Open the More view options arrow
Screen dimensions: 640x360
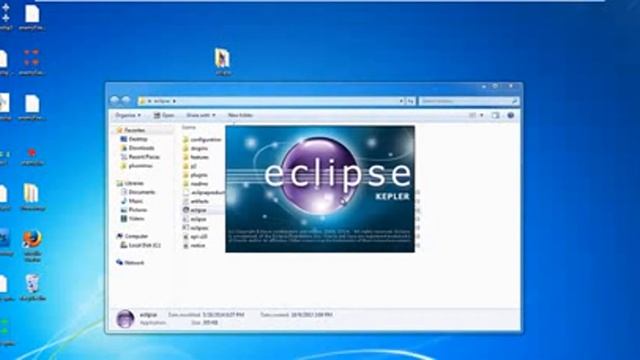click(482, 116)
